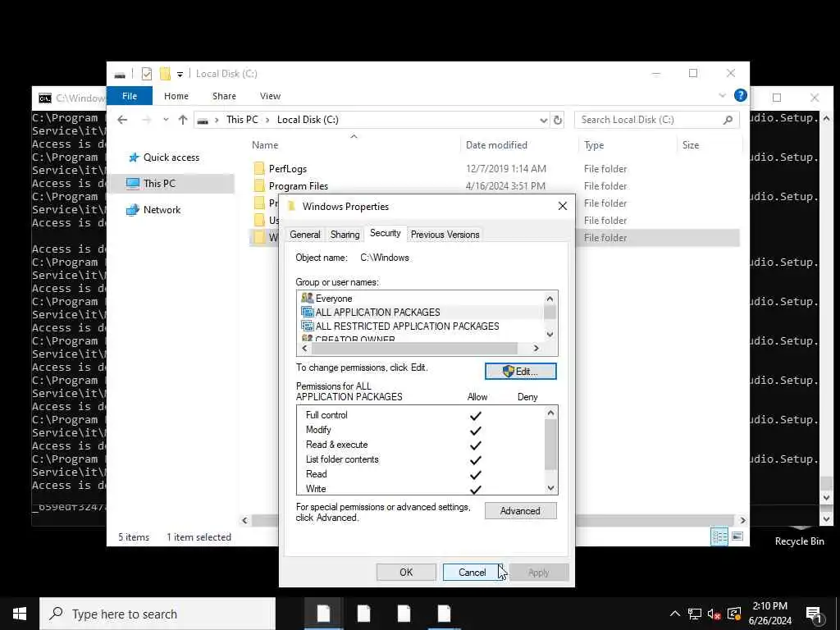Open the File menu in Explorer
Image resolution: width=840 pixels, height=630 pixels.
(130, 96)
